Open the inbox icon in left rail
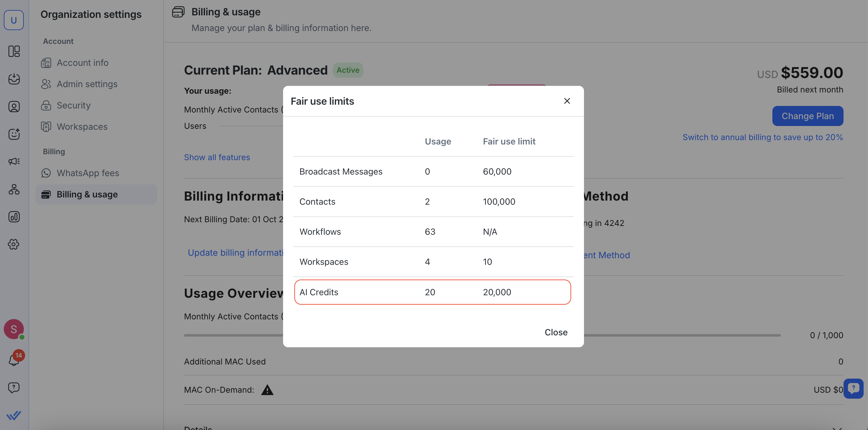 coord(14,79)
